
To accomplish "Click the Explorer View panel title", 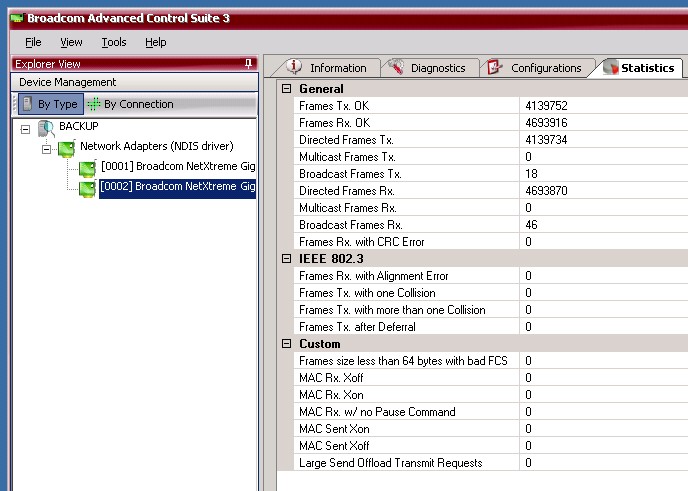I will (48, 64).
